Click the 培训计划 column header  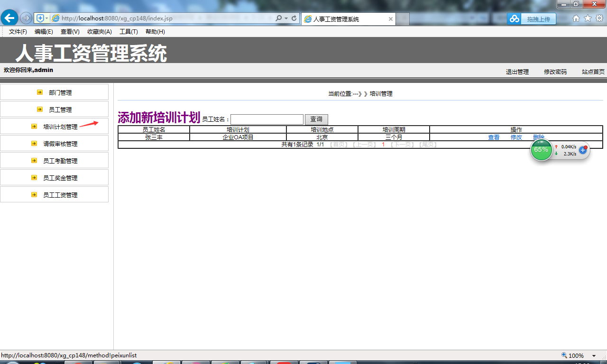(x=238, y=130)
